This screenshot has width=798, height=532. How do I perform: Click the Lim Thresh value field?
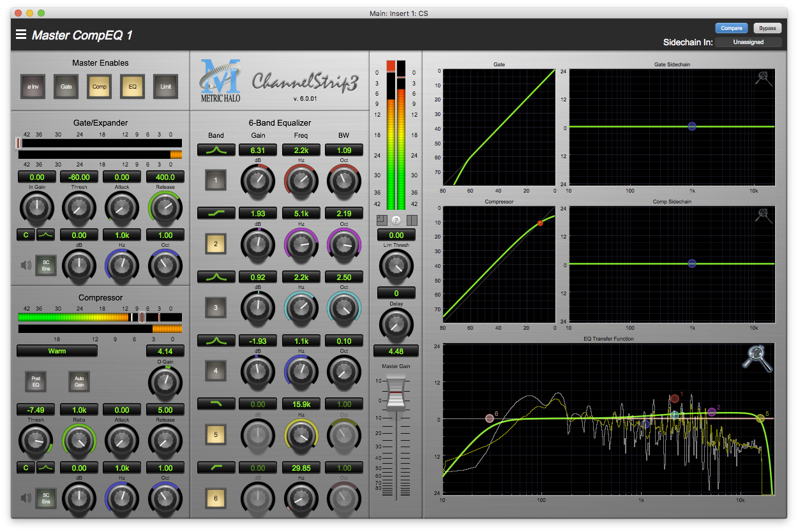(x=396, y=235)
